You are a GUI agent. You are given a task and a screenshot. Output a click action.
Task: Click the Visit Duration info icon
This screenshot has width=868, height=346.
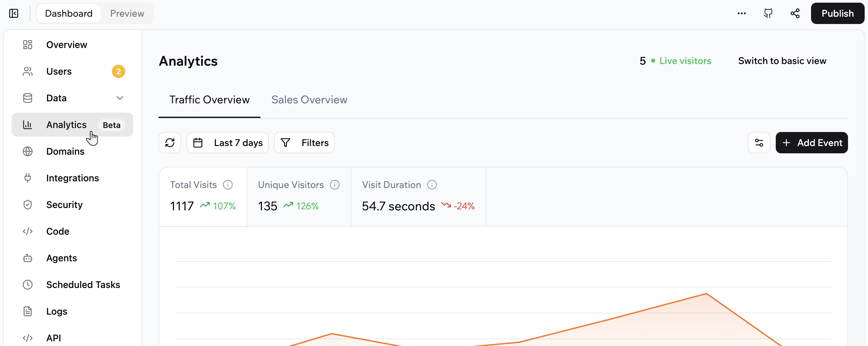coord(432,185)
